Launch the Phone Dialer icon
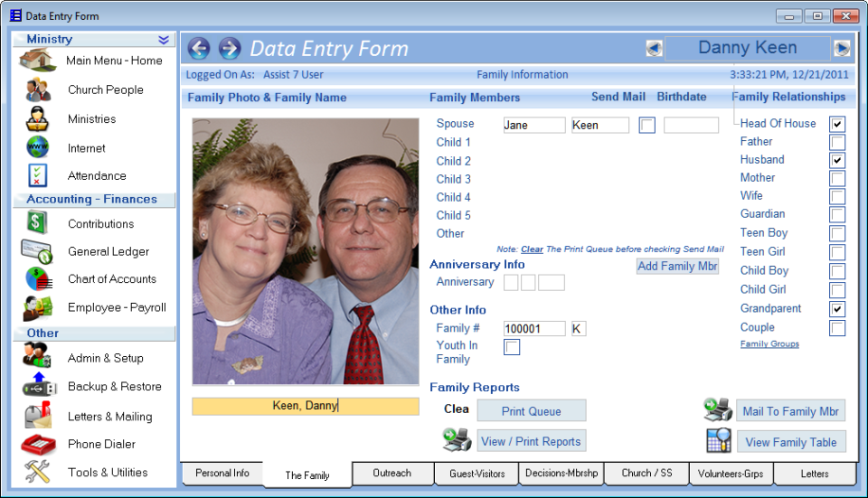Viewport: 868px width, 498px height. pos(38,445)
